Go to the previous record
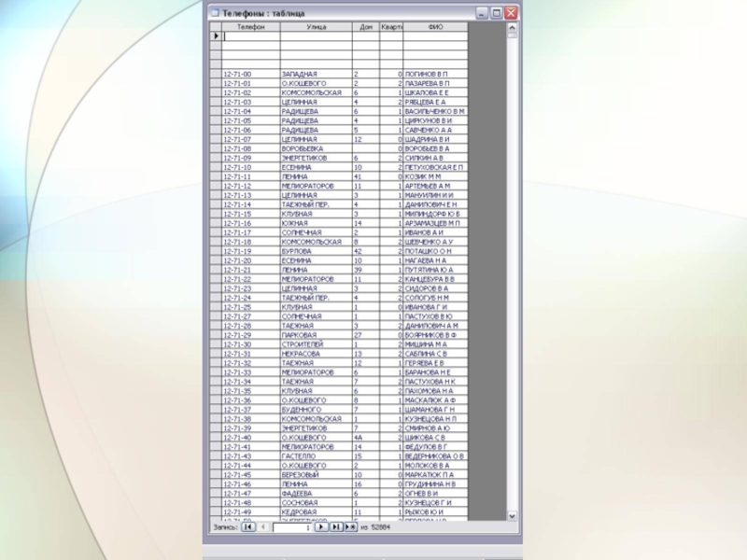Screen dimensions: 747x560 [x=263, y=526]
